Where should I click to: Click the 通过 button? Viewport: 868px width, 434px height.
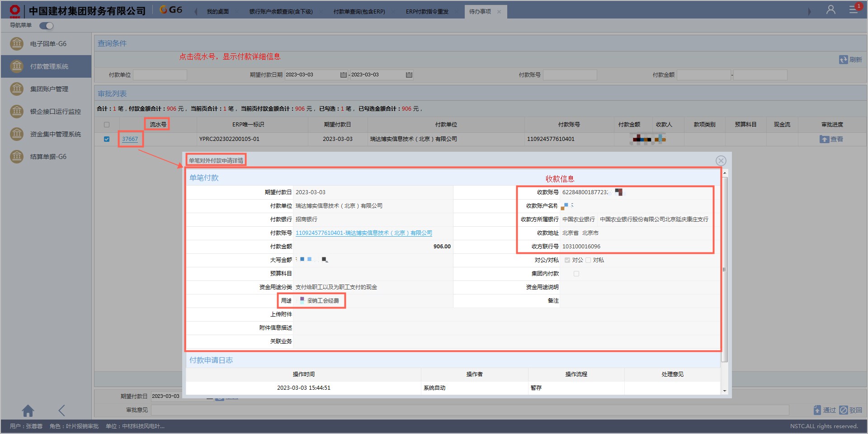pyautogui.click(x=825, y=410)
